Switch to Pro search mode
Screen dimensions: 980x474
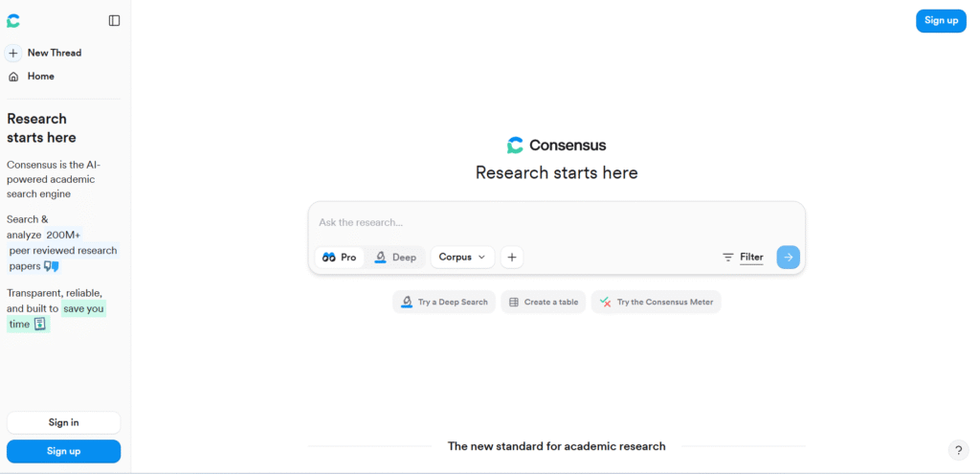pos(340,258)
